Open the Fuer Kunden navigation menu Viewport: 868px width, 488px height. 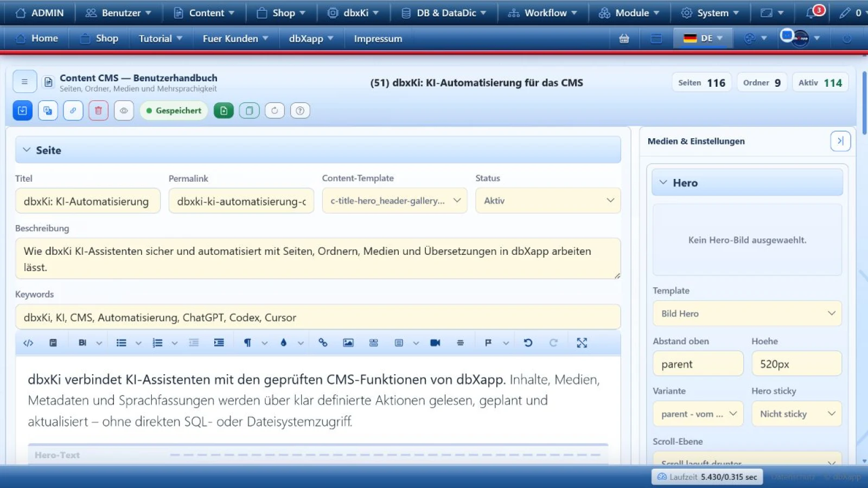tap(236, 38)
